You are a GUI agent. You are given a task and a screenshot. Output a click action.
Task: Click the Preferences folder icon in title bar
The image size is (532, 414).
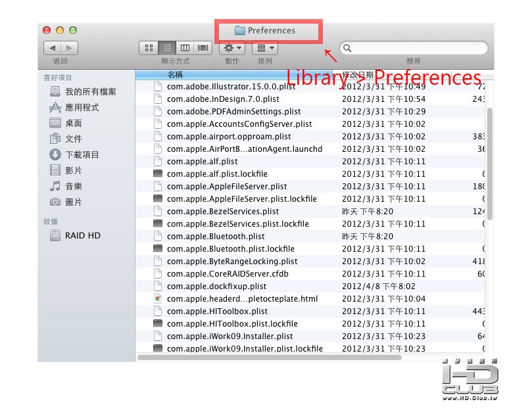tap(240, 30)
